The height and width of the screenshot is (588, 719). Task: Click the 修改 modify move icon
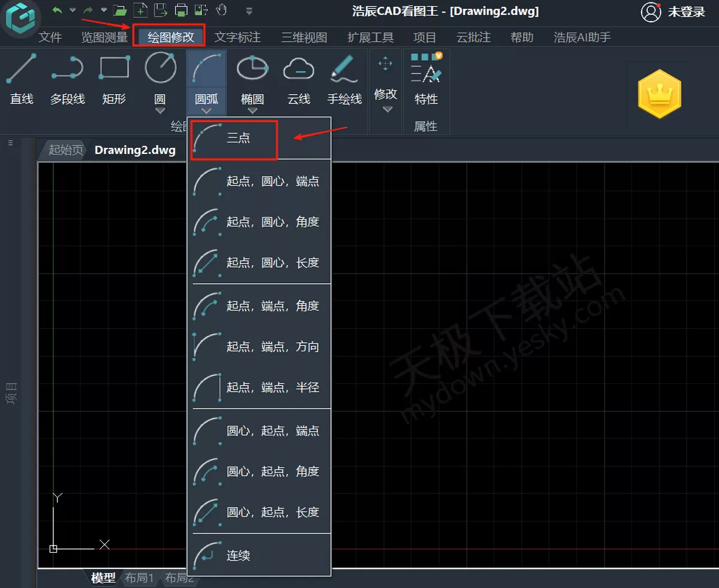385,64
